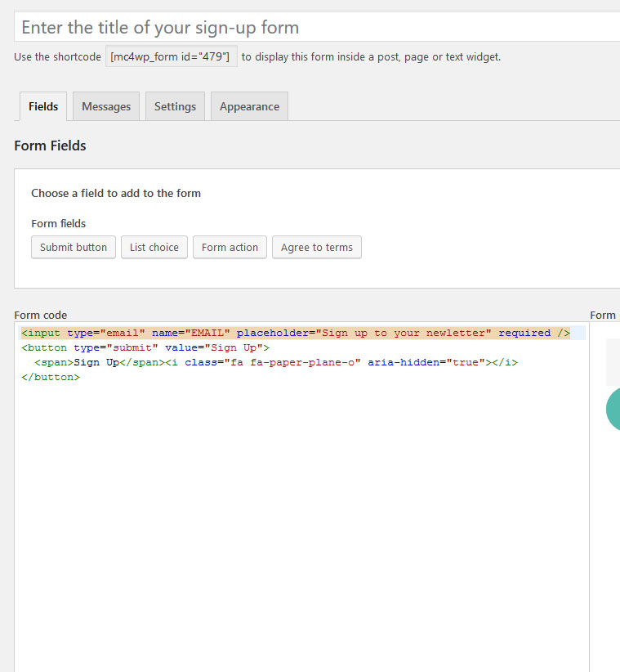Select the mc4wp_form shortcode box
This screenshot has width=620, height=672.
(172, 56)
